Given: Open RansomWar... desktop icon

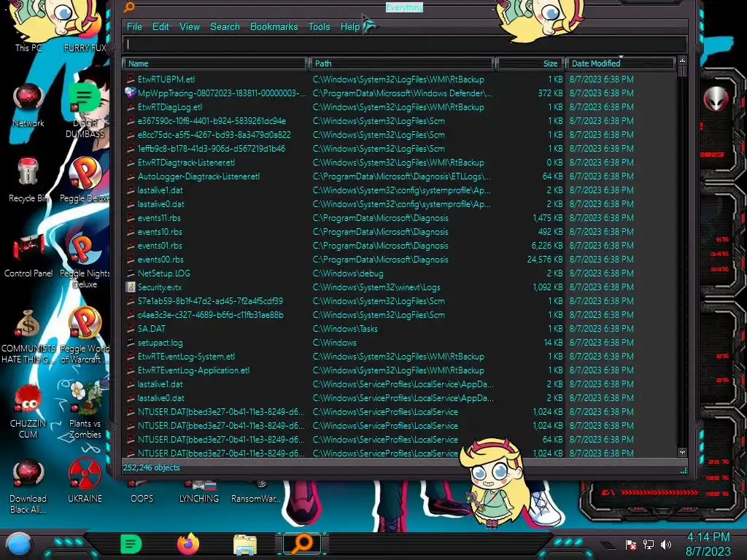Looking at the screenshot, I should tap(256, 492).
